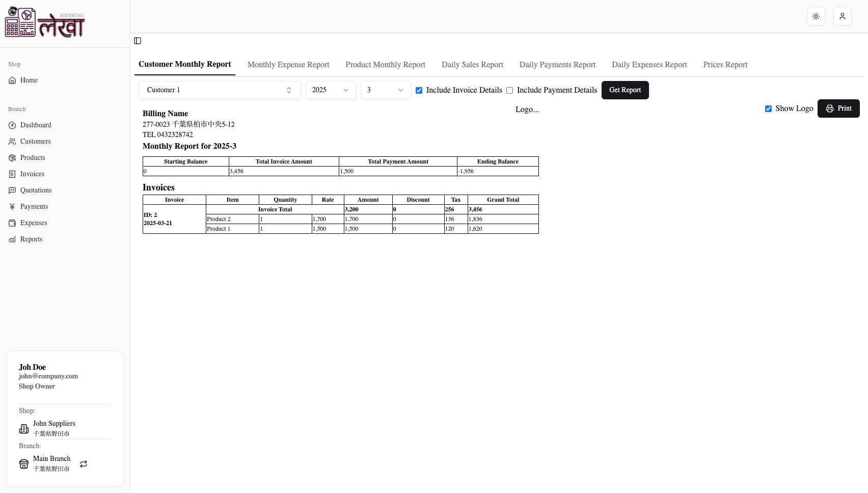The image size is (868, 493).
Task: Toggle the light/dark theme icon
Action: click(x=816, y=16)
